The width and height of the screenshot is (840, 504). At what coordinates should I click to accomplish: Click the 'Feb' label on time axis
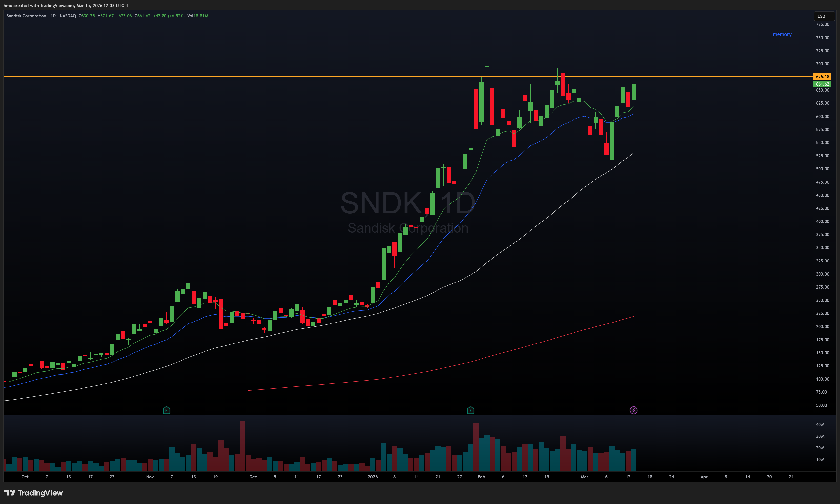click(x=481, y=477)
